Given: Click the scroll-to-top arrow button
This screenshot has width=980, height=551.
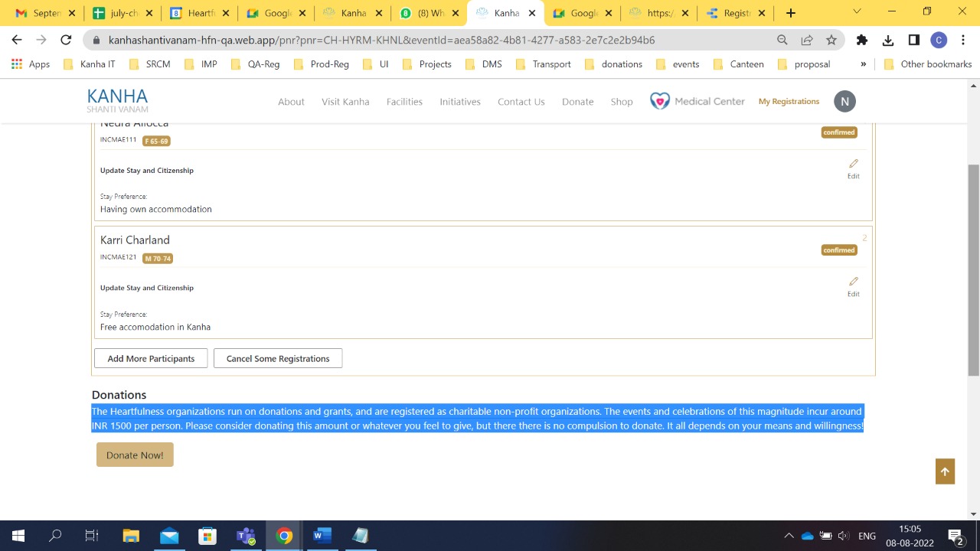Looking at the screenshot, I should tap(945, 471).
